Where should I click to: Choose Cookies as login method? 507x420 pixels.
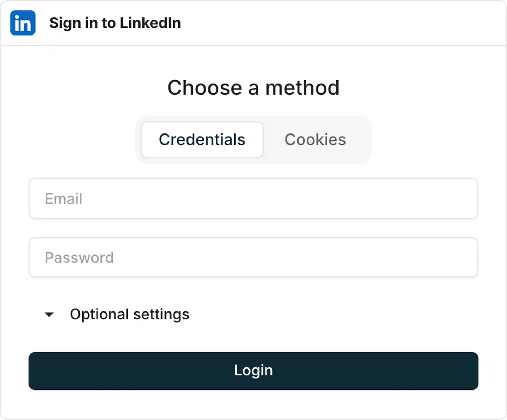coord(315,140)
